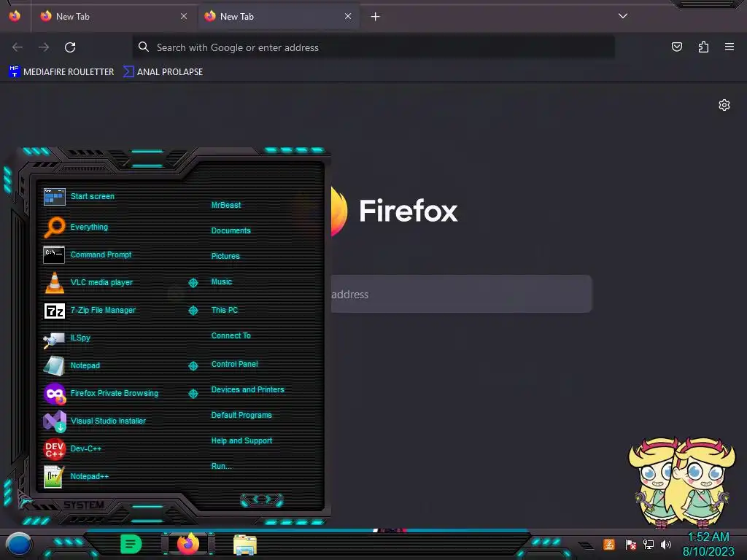Open MEDIAFIRE ROULETTER bookmark
747x560 pixels.
[61, 72]
